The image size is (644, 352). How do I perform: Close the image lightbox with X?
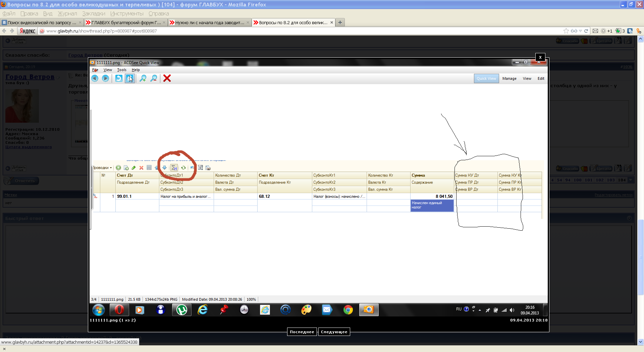540,57
